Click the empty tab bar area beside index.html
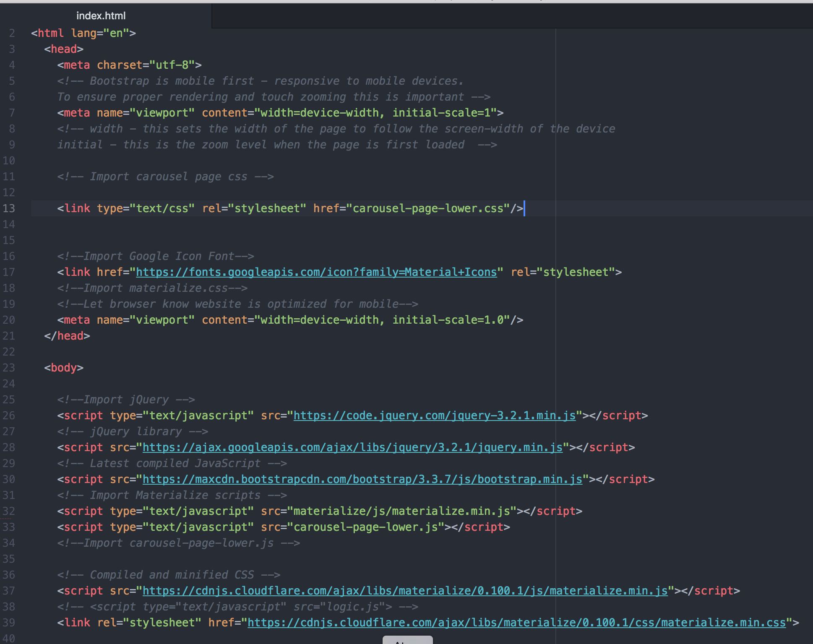 [x=503, y=16]
